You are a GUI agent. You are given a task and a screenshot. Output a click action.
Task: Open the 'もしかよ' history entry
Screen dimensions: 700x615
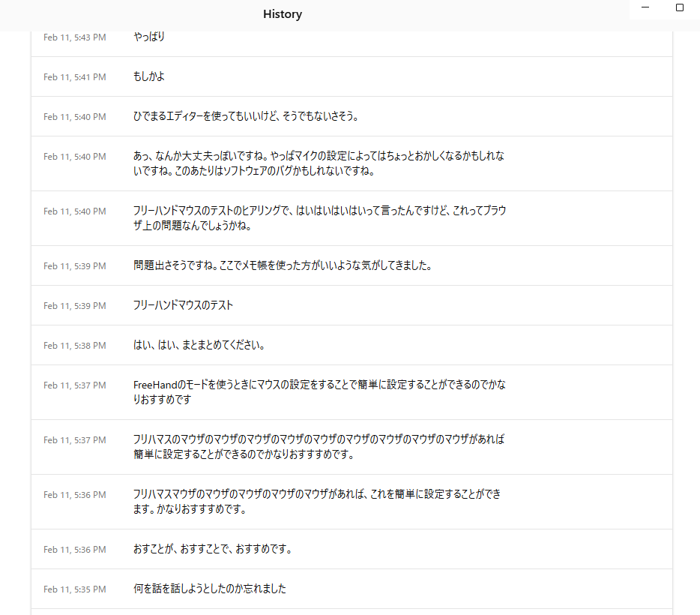pos(148,76)
